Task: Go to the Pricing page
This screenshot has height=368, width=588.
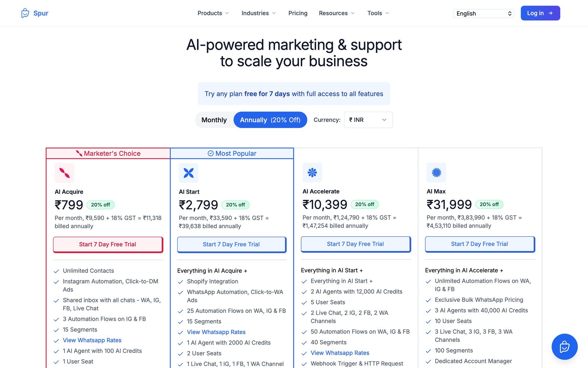Action: click(298, 13)
